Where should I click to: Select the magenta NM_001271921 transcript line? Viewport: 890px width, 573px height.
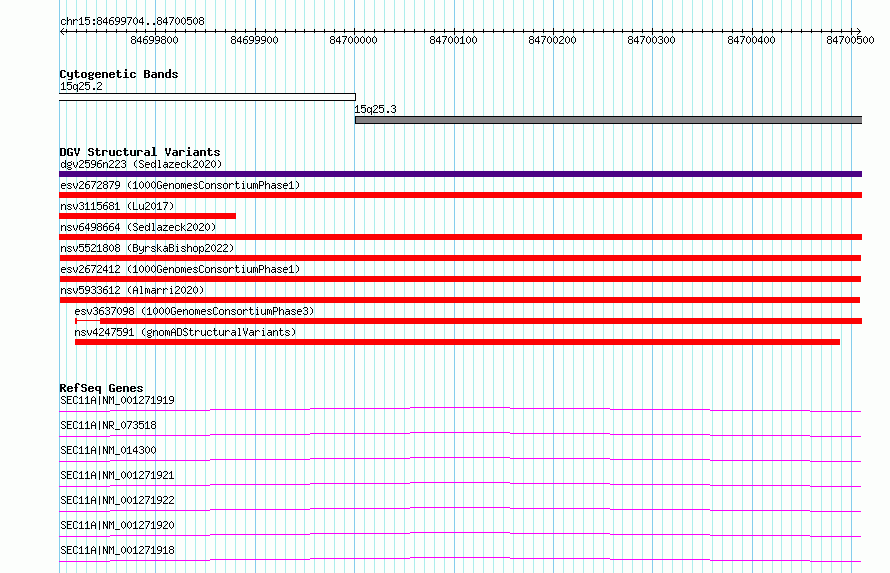click(460, 484)
